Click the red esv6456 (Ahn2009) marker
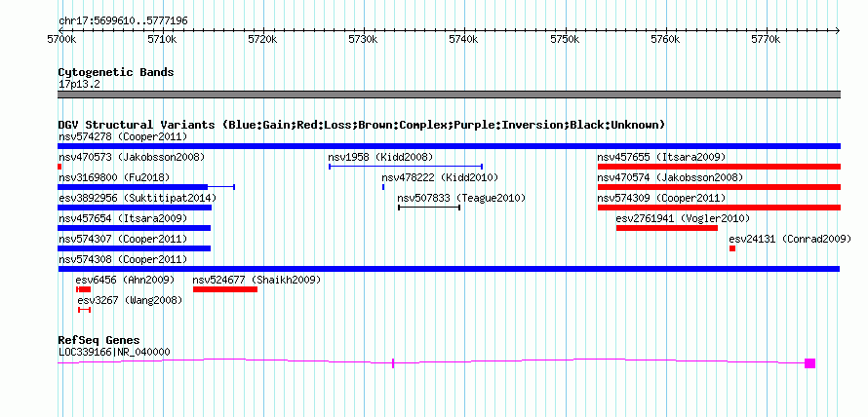Viewport: 868px width, 417px height. coord(84,289)
